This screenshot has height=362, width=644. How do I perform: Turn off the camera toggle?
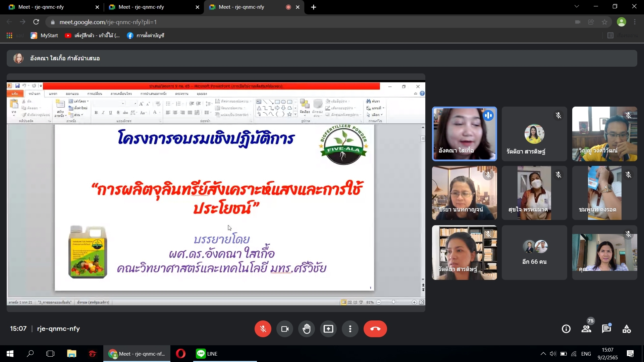(x=284, y=329)
